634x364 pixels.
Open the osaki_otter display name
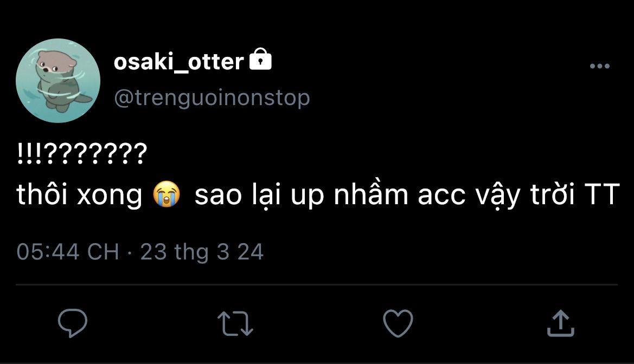(178, 62)
